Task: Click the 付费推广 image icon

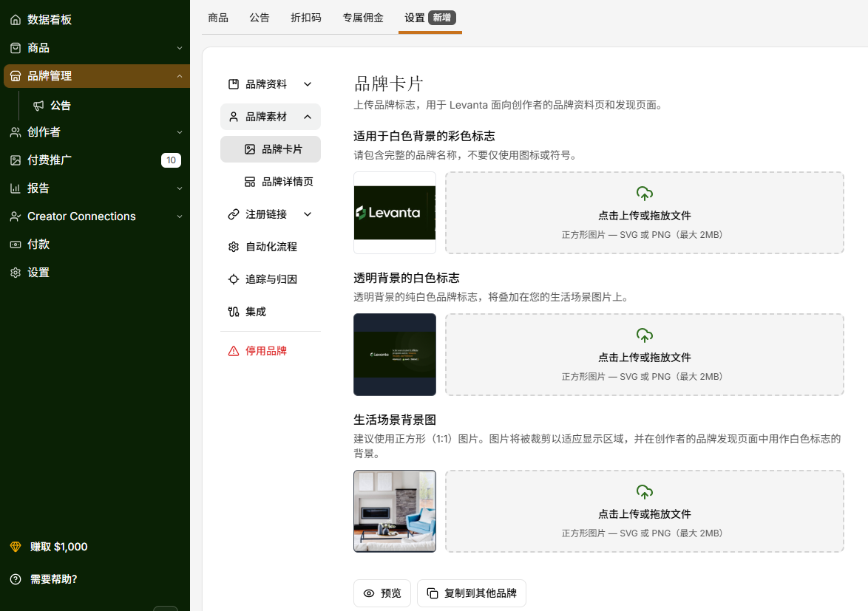Action: (16, 160)
